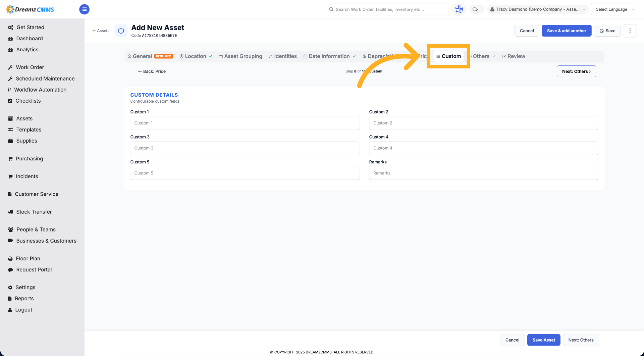Screen dimensions: 644x356
Task: Go back to Assets list link
Action: 101,31
